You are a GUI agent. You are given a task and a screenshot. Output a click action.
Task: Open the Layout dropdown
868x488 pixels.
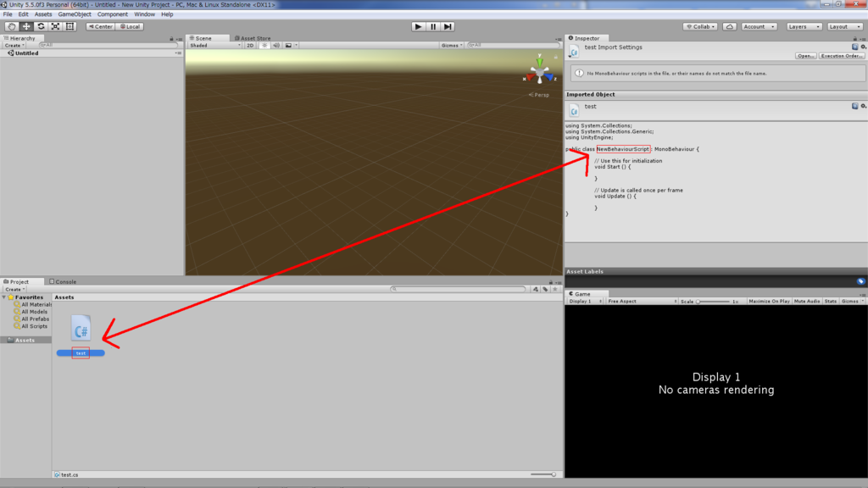tap(845, 26)
